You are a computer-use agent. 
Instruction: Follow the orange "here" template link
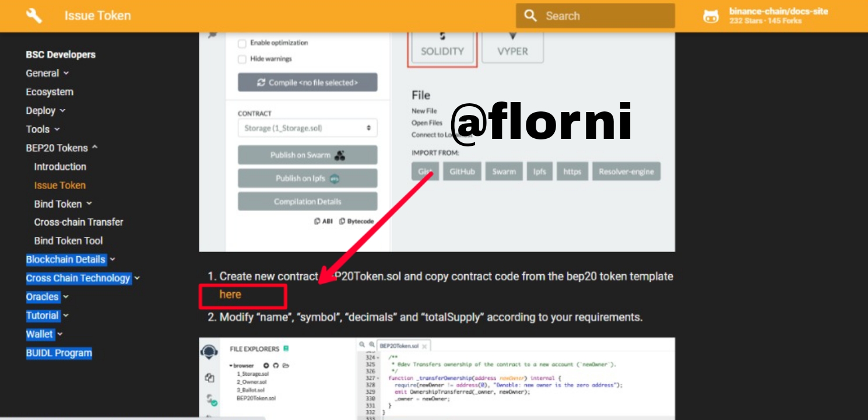(230, 295)
